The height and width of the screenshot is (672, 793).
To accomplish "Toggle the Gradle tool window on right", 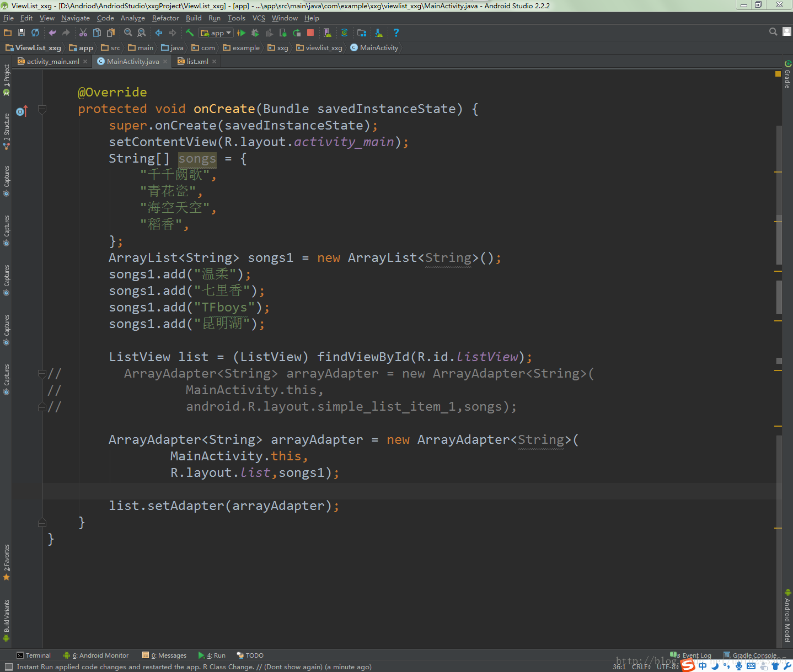I will tap(787, 74).
